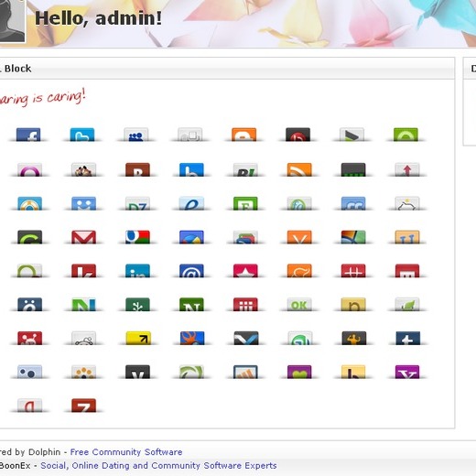Share via the purple Yahoo Y icon
Viewport: 476px width, 476px height.
[x=407, y=372]
